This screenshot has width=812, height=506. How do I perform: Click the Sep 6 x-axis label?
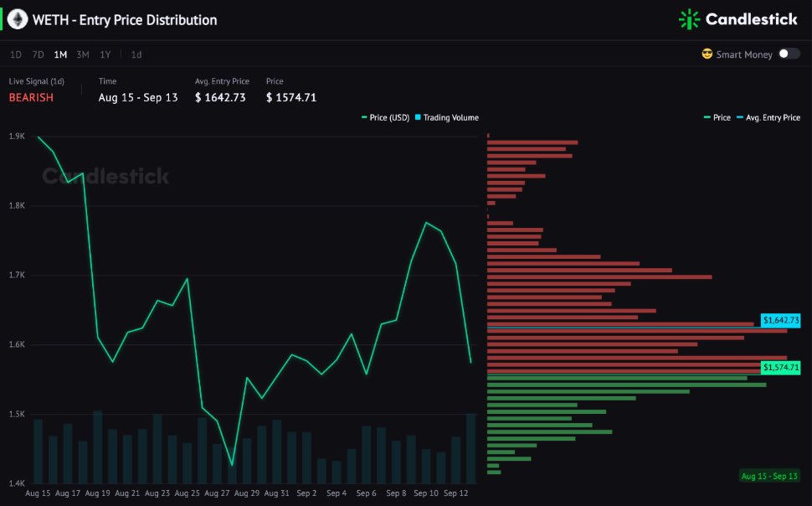[366, 493]
